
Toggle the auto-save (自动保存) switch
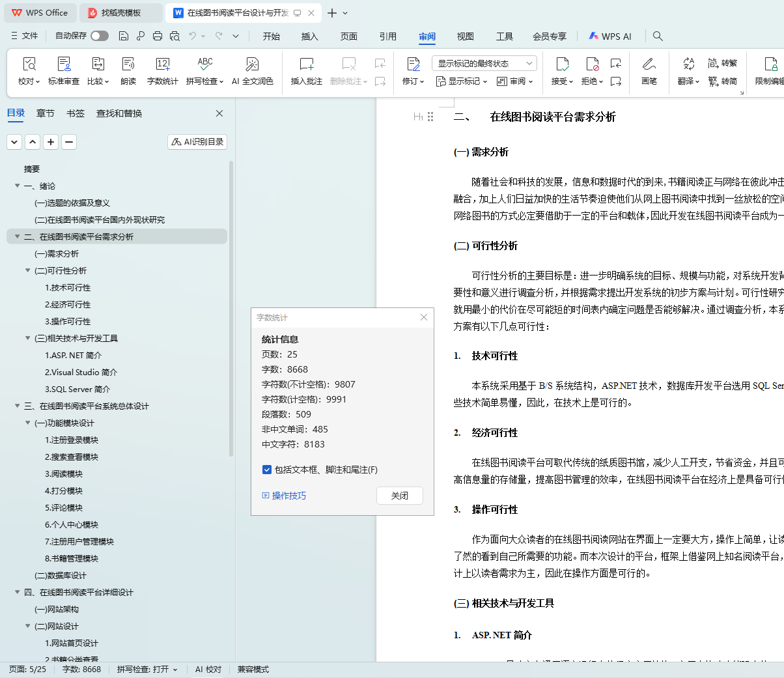pyautogui.click(x=100, y=36)
